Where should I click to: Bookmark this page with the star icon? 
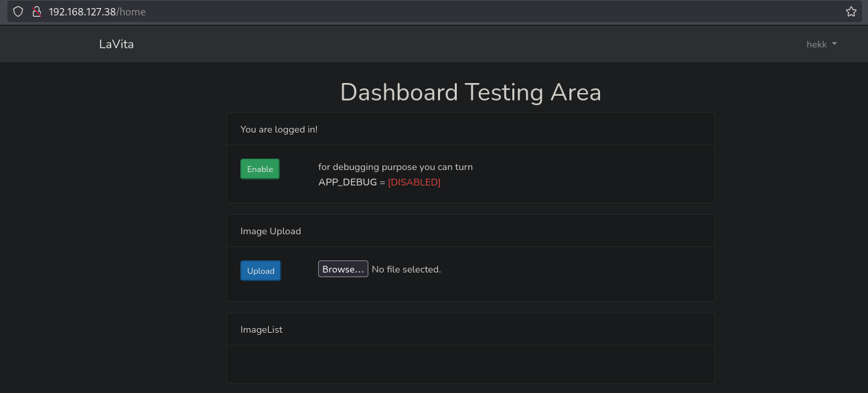(851, 11)
